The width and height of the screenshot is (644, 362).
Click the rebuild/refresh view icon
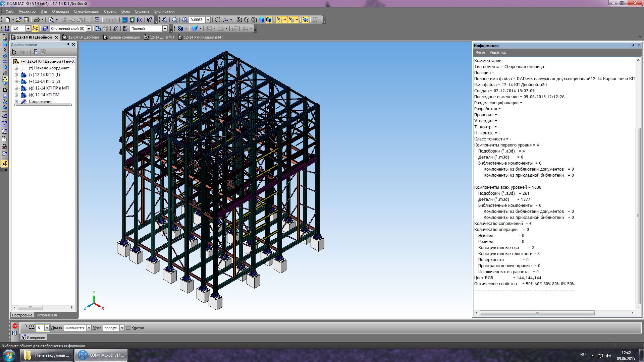point(218,20)
